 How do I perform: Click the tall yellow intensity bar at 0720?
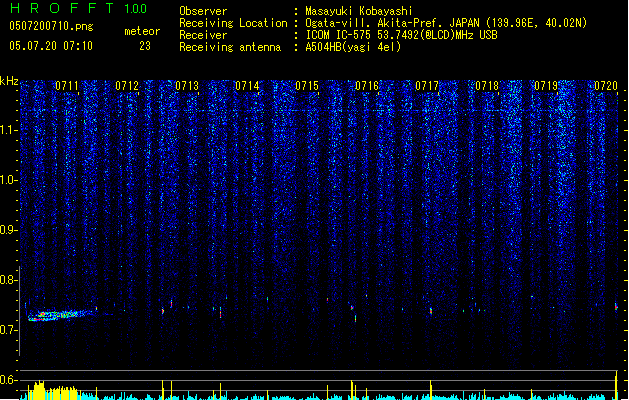click(x=617, y=385)
